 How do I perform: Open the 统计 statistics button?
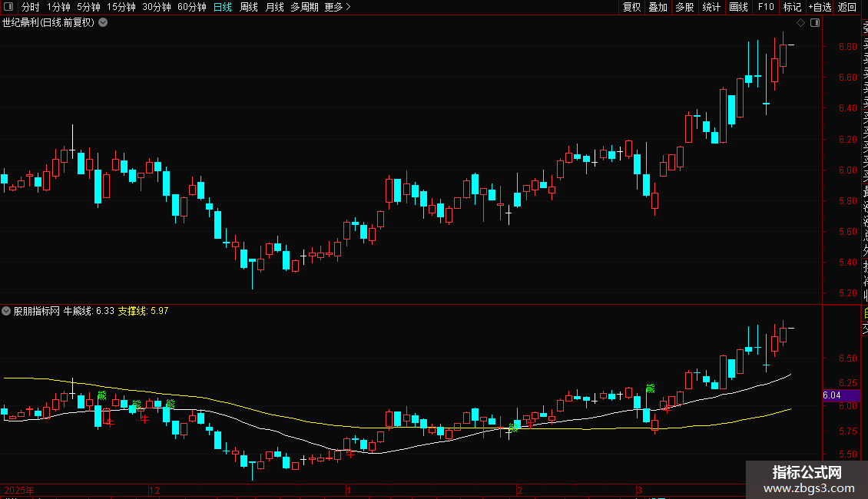coord(711,7)
